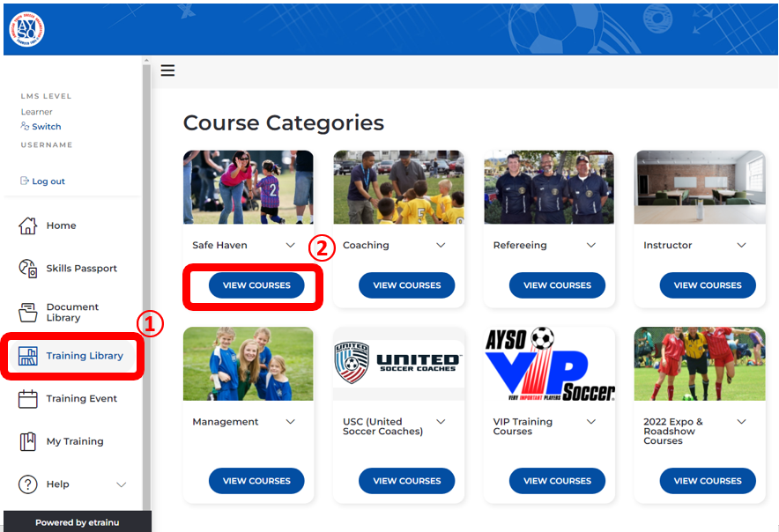The height and width of the screenshot is (532, 779).
Task: Click the Coaching category photo
Action: (399, 188)
